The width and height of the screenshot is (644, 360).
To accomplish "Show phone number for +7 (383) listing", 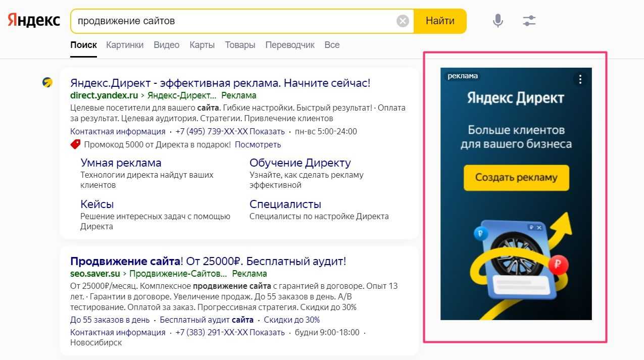I will [x=267, y=333].
